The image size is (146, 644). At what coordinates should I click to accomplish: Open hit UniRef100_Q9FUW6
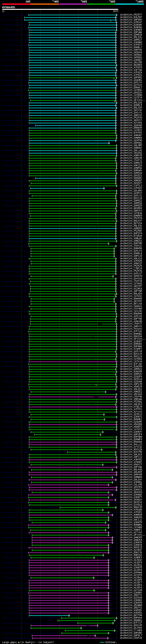coord(131,32)
